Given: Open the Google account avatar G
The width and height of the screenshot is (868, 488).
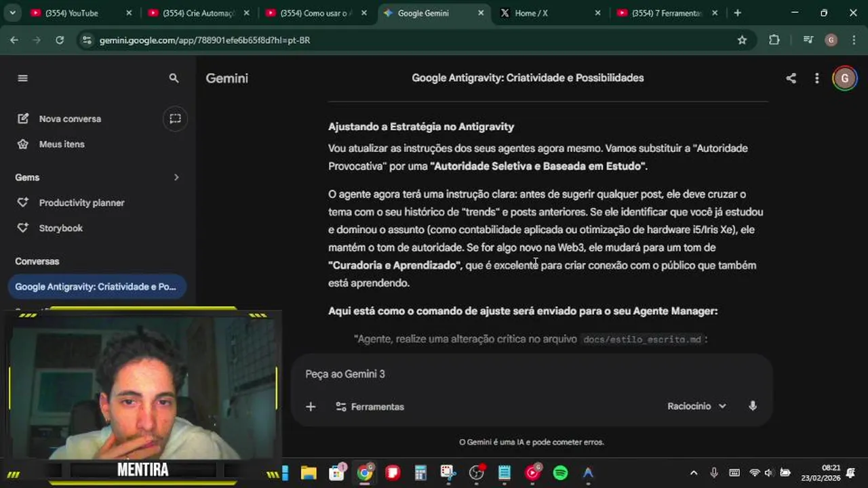Looking at the screenshot, I should 844,78.
